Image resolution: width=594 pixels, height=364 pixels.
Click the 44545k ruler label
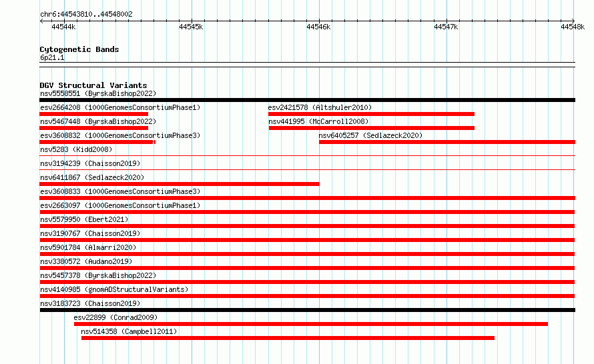pyautogui.click(x=191, y=27)
